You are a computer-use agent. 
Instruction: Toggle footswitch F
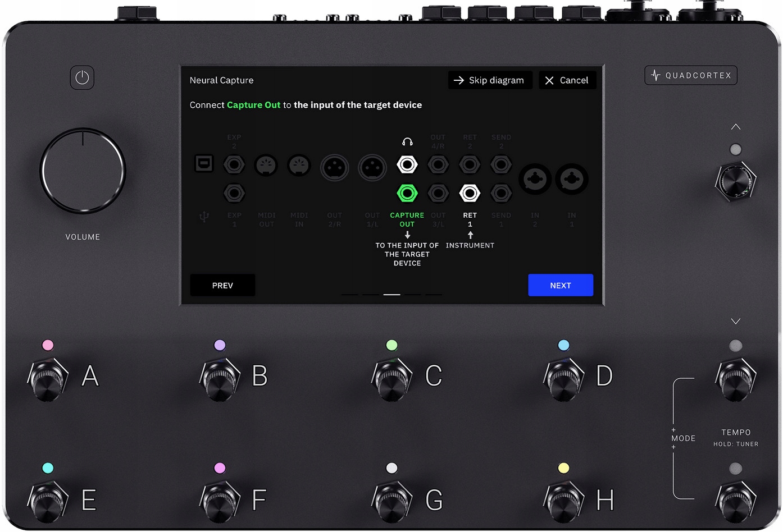pos(220,502)
